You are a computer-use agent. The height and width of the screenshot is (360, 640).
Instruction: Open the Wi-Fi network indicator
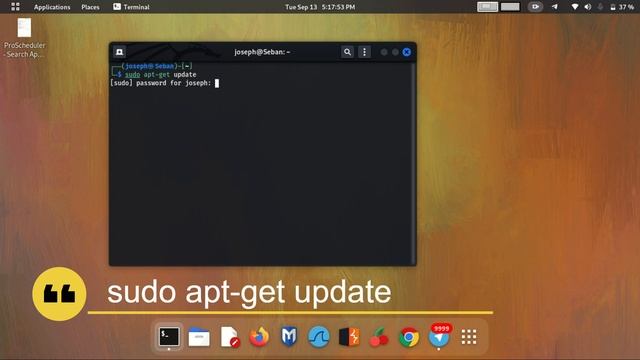(575, 7)
